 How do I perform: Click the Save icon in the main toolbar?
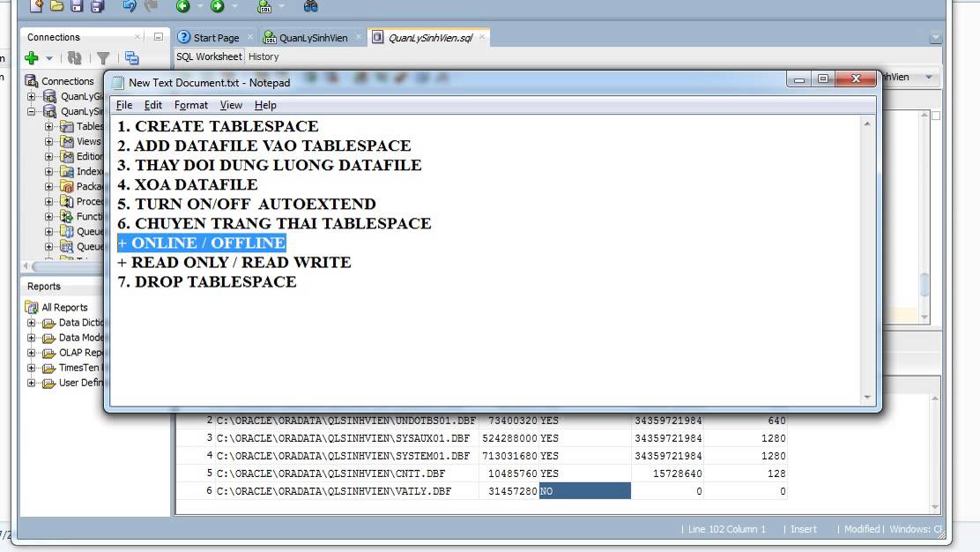coord(77,6)
